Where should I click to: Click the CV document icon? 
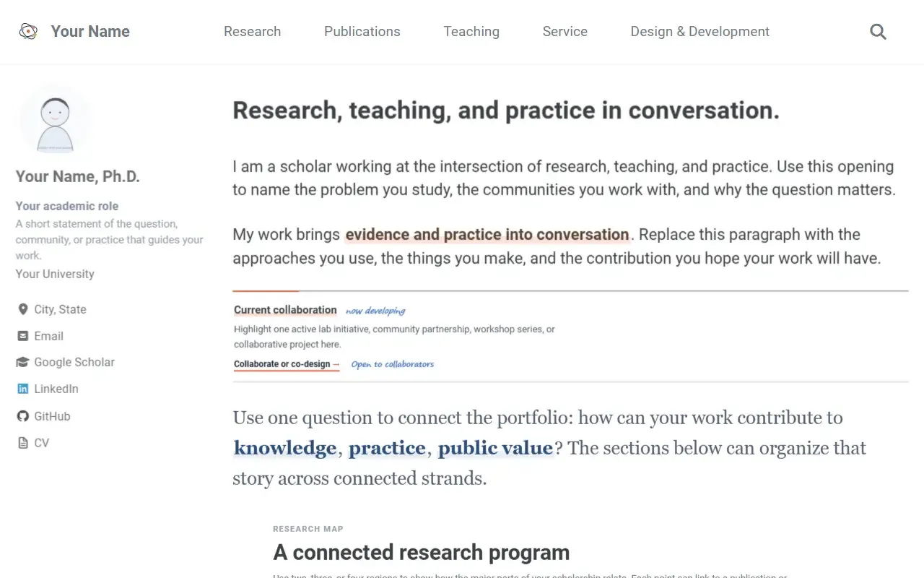pos(22,443)
